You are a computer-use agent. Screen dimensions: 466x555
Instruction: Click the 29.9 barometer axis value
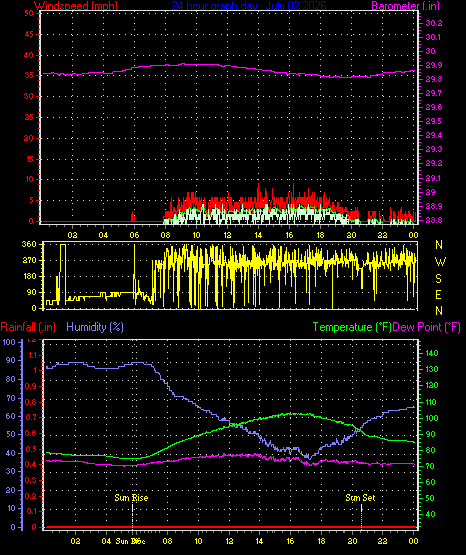(434, 65)
